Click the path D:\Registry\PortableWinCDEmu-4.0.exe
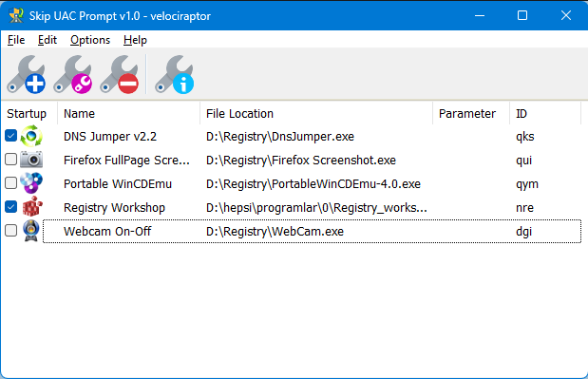 pos(313,184)
